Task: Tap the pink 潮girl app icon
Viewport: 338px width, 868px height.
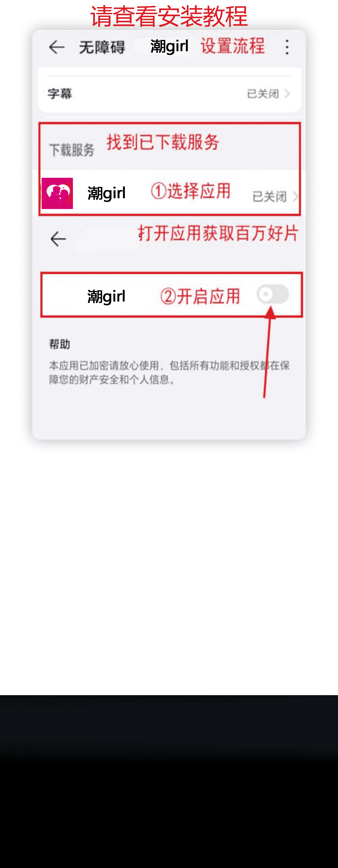Action: click(57, 193)
